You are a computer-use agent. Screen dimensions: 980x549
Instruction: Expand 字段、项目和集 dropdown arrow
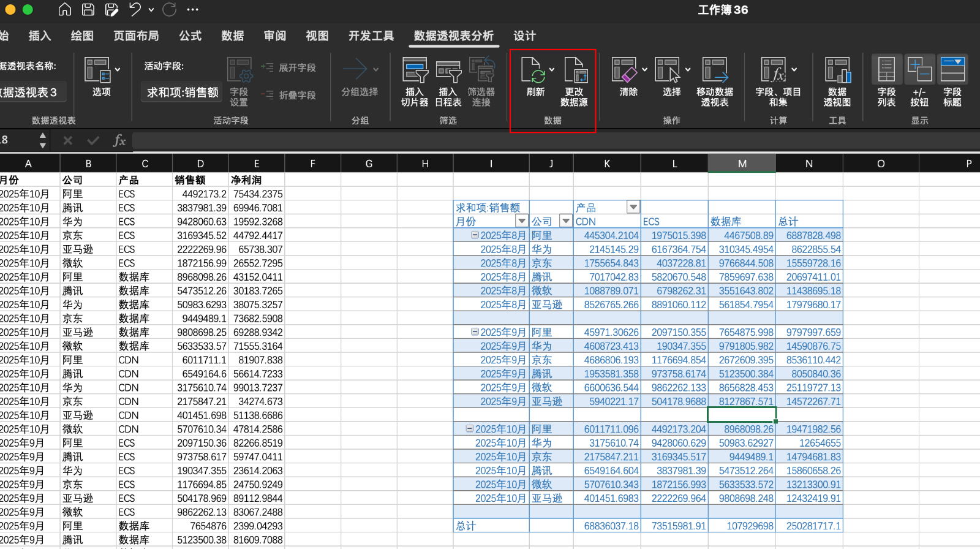coord(794,69)
